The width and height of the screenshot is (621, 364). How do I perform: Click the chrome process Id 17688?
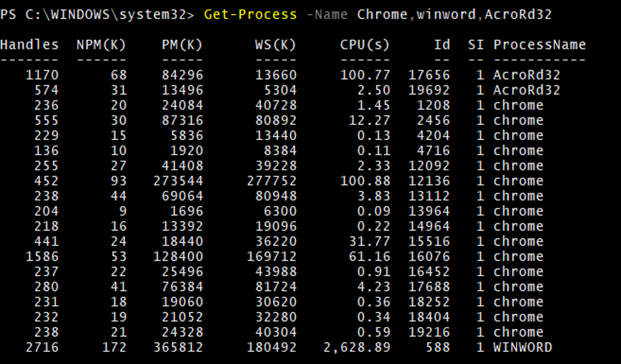pos(429,287)
